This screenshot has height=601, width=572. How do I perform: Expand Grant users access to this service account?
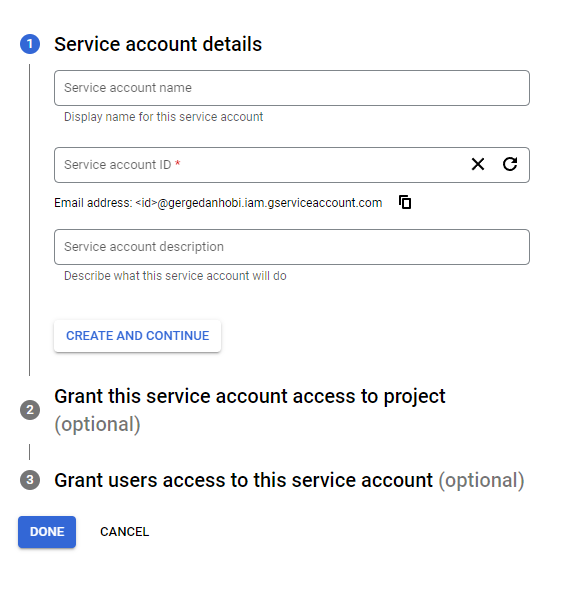point(243,480)
